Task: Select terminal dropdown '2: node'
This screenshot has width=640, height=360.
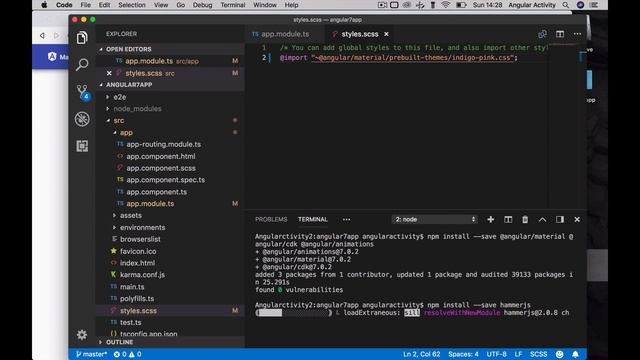Action: 435,220
